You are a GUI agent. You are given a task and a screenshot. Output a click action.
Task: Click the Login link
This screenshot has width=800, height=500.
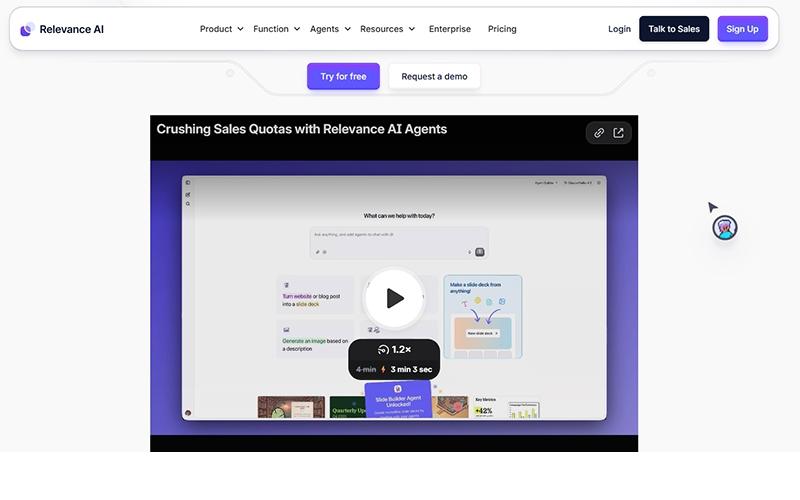[x=619, y=29]
